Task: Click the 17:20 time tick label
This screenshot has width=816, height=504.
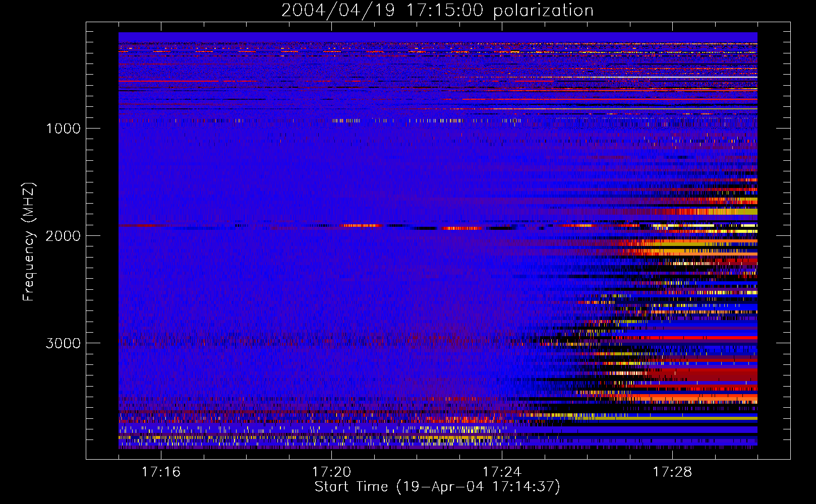Action: point(331,472)
